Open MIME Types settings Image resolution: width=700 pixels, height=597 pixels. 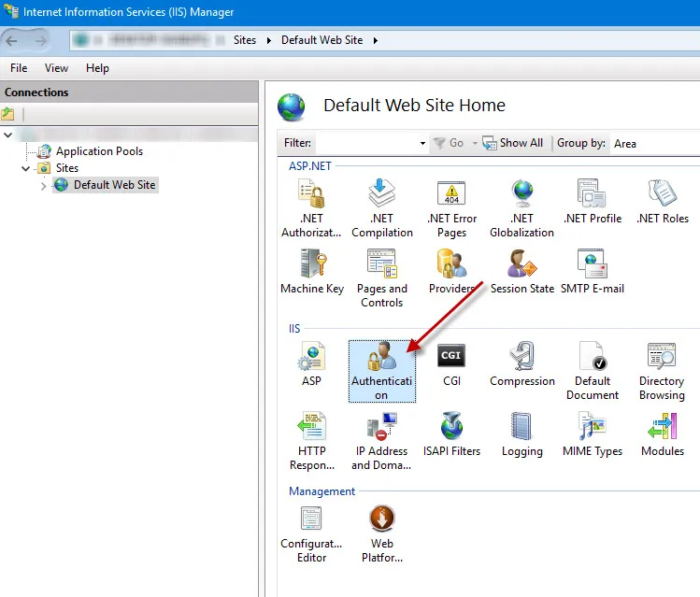pyautogui.click(x=593, y=434)
